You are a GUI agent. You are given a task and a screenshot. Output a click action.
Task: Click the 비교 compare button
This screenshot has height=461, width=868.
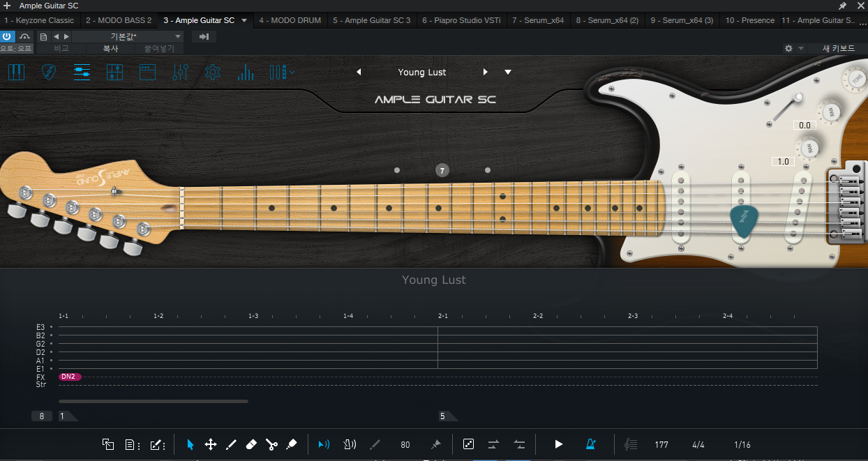click(62, 49)
